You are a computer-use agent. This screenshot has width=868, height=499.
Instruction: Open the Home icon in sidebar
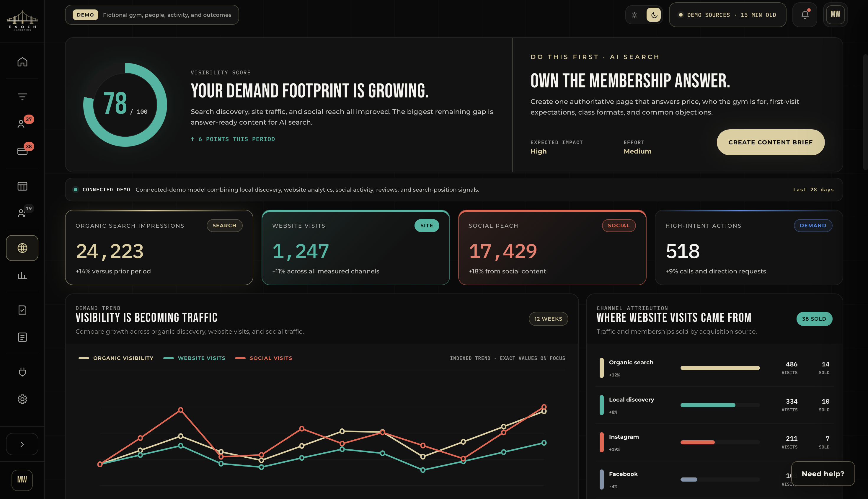point(22,62)
